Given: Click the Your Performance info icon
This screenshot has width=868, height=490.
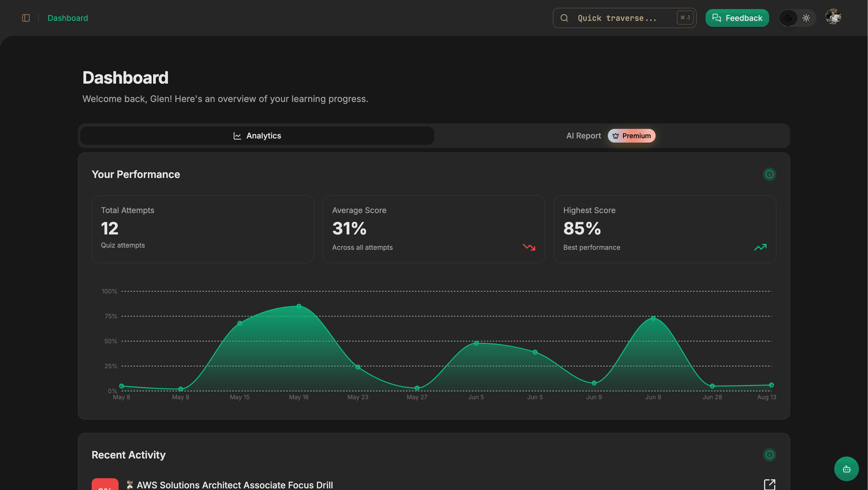Looking at the screenshot, I should click(x=769, y=174).
